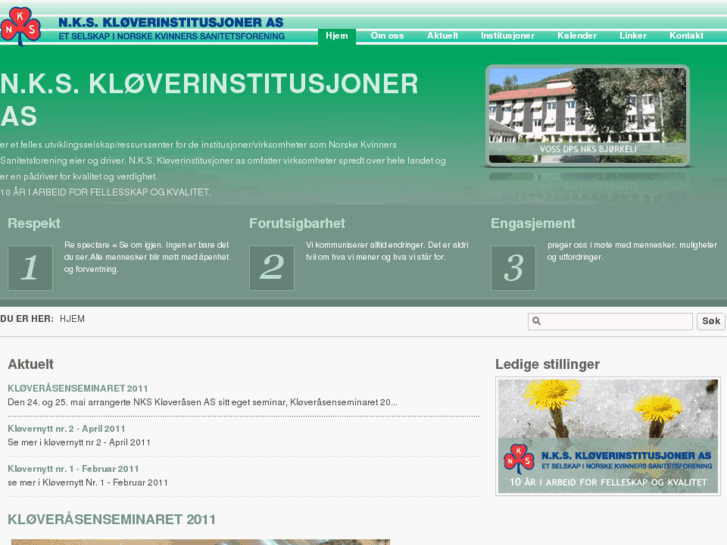Open Kløvernytt nr. 1 - Februar 2011 link
The width and height of the screenshot is (727, 545).
[73, 469]
